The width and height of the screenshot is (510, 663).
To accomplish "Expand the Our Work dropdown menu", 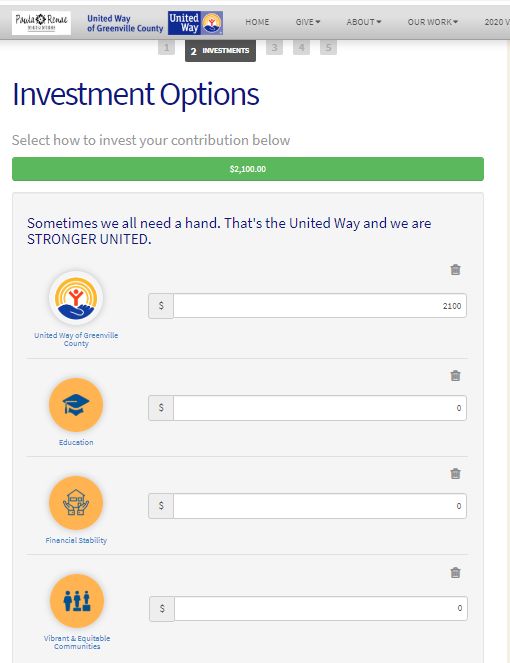I will [x=433, y=22].
